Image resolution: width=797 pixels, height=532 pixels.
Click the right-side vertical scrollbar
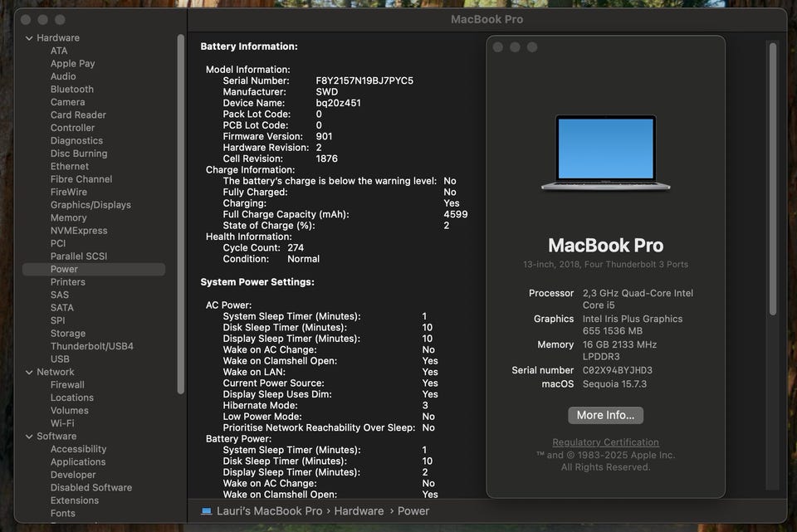pos(773,179)
